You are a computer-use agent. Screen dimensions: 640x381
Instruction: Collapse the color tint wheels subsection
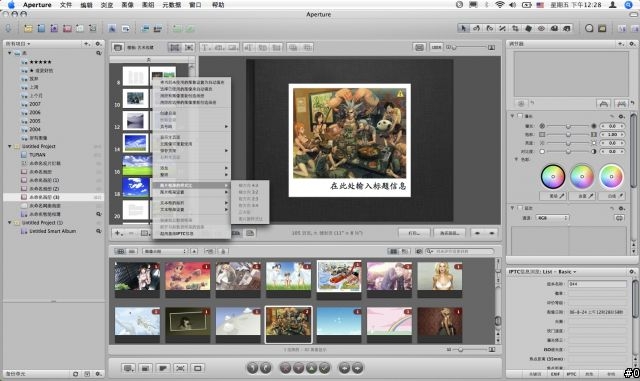516,159
